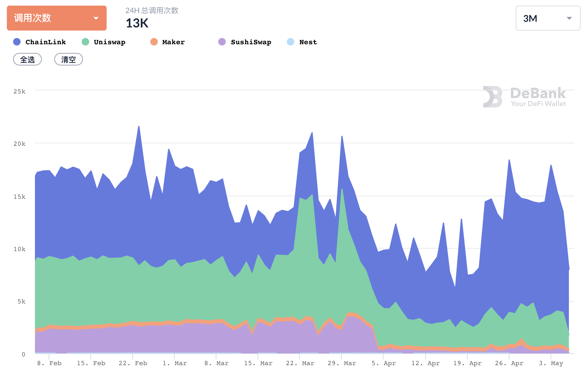
Task: Select the Maker legend label
Action: [173, 42]
